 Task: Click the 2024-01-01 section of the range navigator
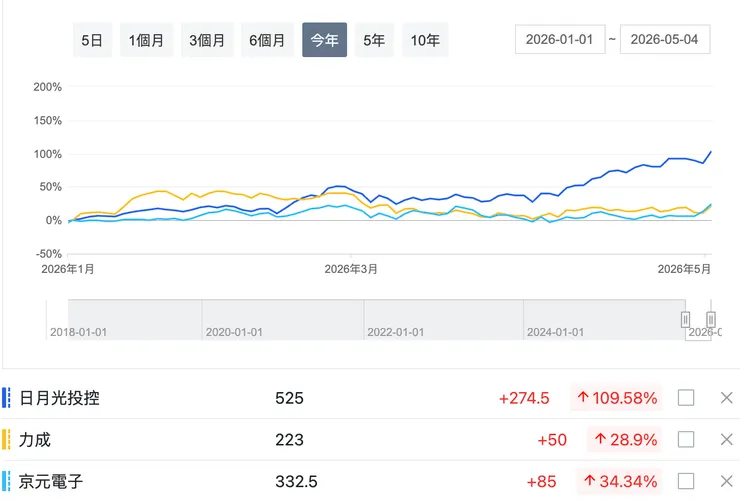pyautogui.click(x=604, y=320)
